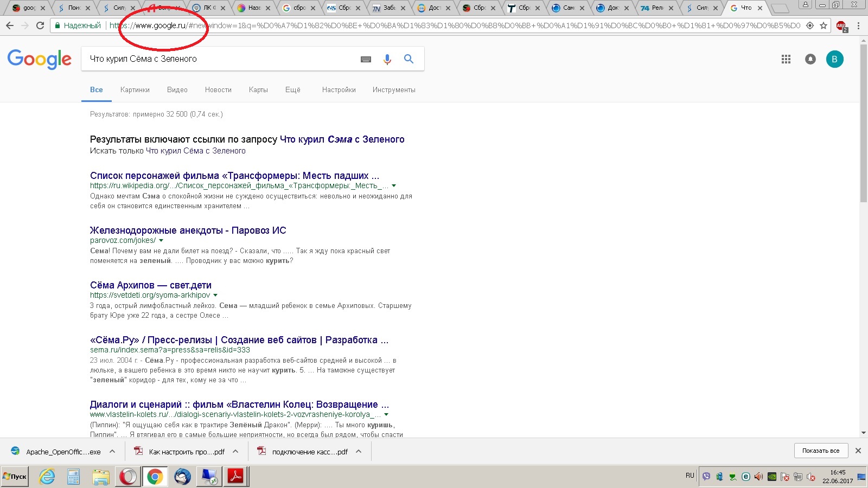868x488 pixels.
Task: Switch to Opera in the taskbar
Action: coord(128,477)
